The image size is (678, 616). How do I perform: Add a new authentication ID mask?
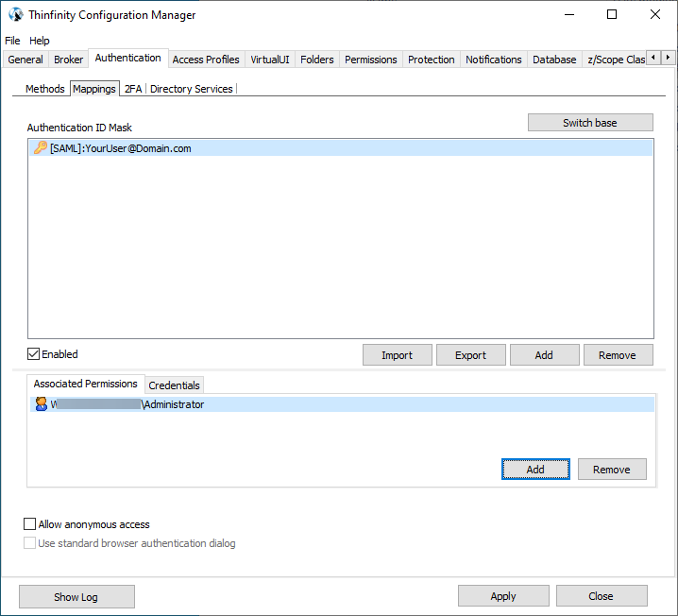click(544, 355)
